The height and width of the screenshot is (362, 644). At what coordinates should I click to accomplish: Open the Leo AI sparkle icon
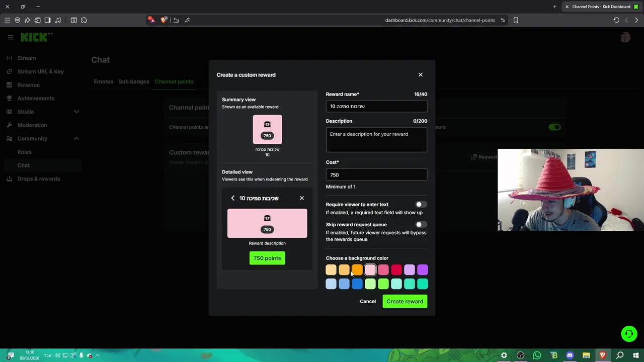(27, 20)
